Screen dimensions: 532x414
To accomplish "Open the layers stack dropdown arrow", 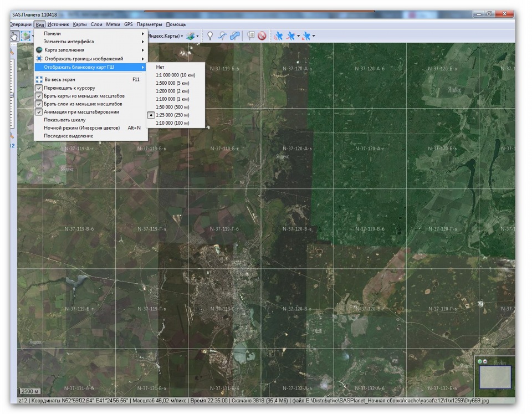I will pyautogui.click(x=197, y=36).
